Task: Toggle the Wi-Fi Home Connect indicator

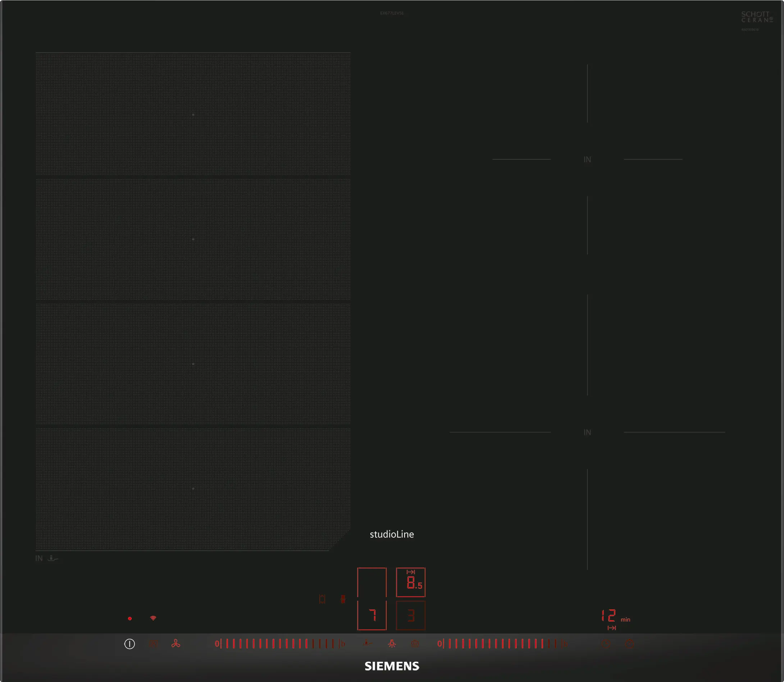Action: [153, 618]
